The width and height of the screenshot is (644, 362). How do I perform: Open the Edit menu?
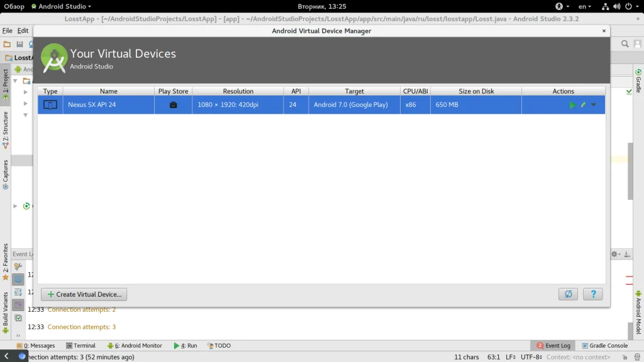click(23, 31)
